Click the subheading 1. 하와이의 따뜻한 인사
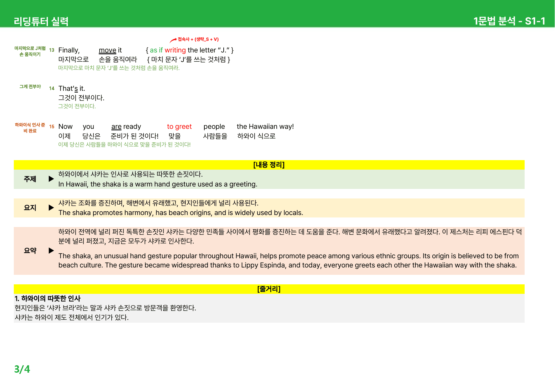 [x=48, y=298]
